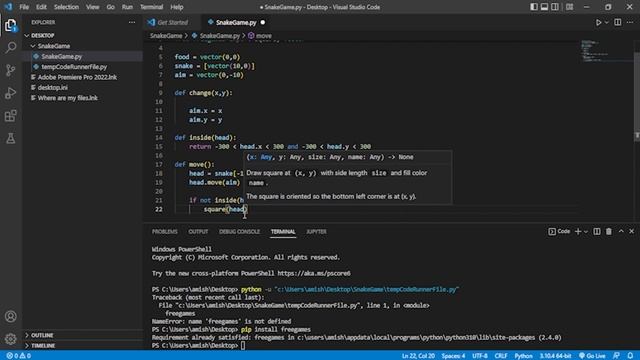This screenshot has height=360, width=640.
Task: Open the run button dropdown arrow
Action: coord(607,22)
